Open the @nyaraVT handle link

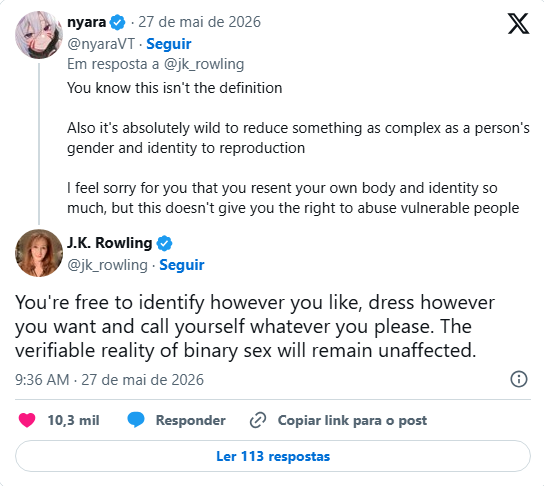point(101,44)
